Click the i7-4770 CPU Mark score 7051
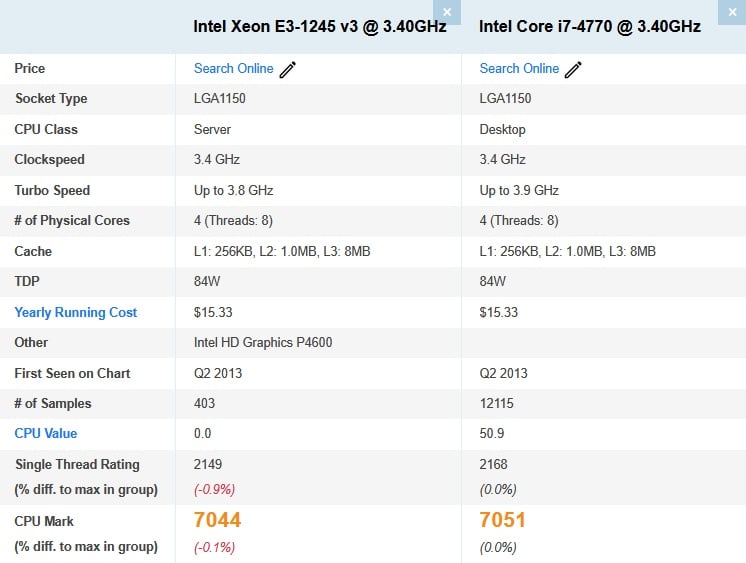 [x=502, y=520]
